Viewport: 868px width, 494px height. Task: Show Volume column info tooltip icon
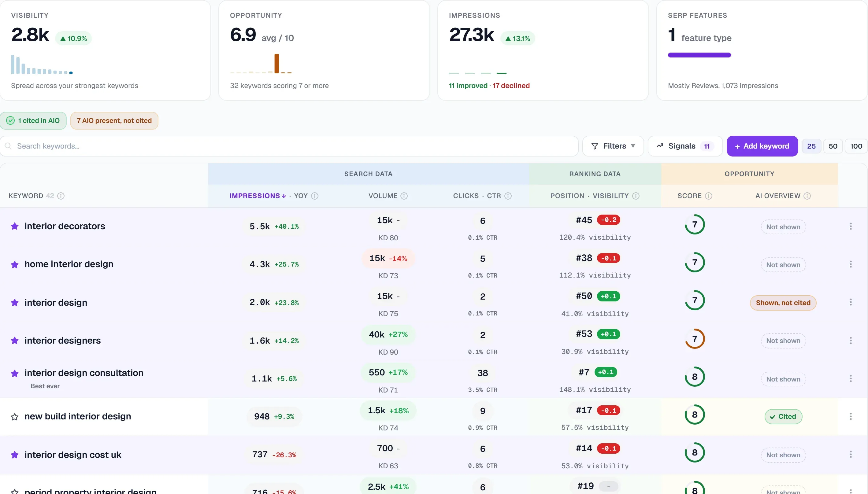click(x=404, y=196)
